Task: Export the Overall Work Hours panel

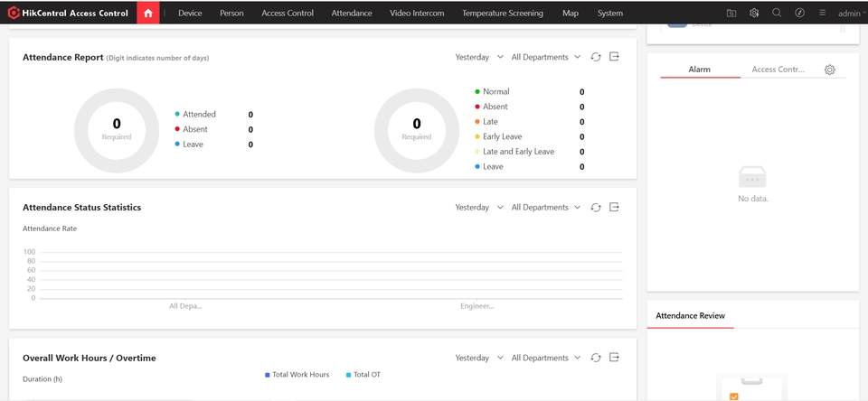Action: point(614,358)
